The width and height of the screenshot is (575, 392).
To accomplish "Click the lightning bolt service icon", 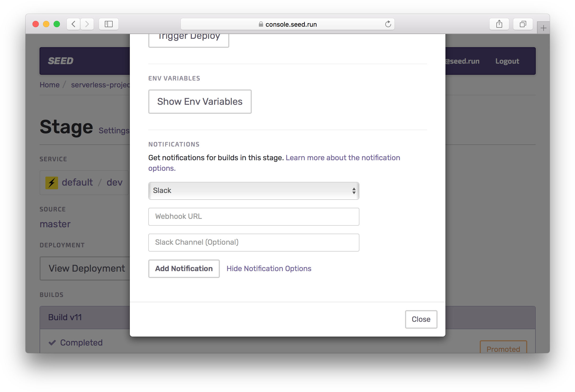I will (52, 183).
